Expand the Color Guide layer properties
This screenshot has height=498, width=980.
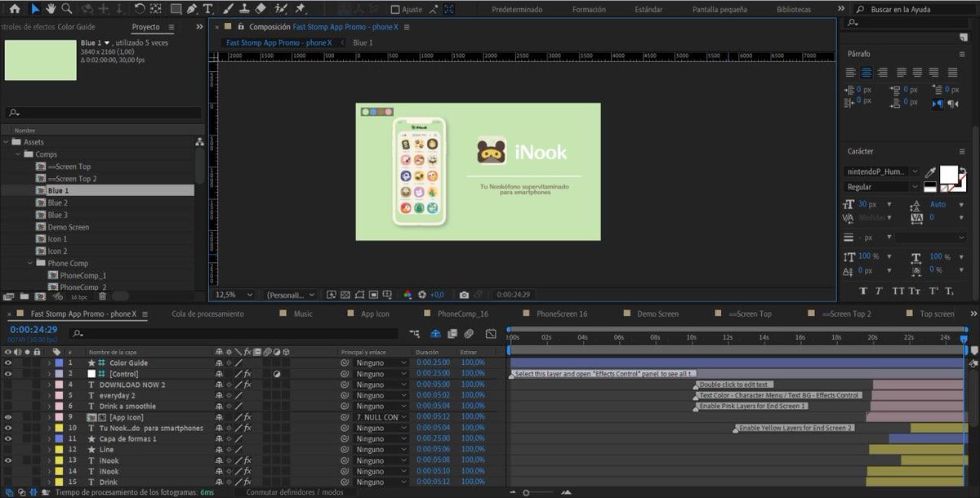pos(48,362)
